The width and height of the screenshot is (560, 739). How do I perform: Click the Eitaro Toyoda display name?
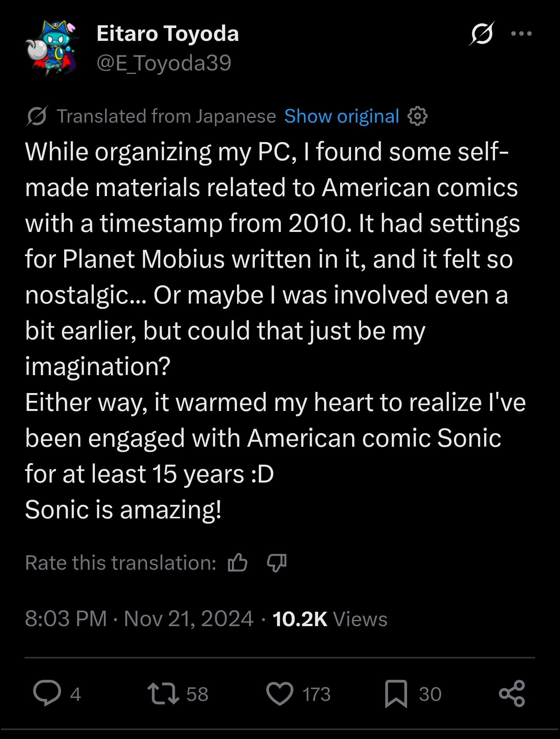coord(167,33)
